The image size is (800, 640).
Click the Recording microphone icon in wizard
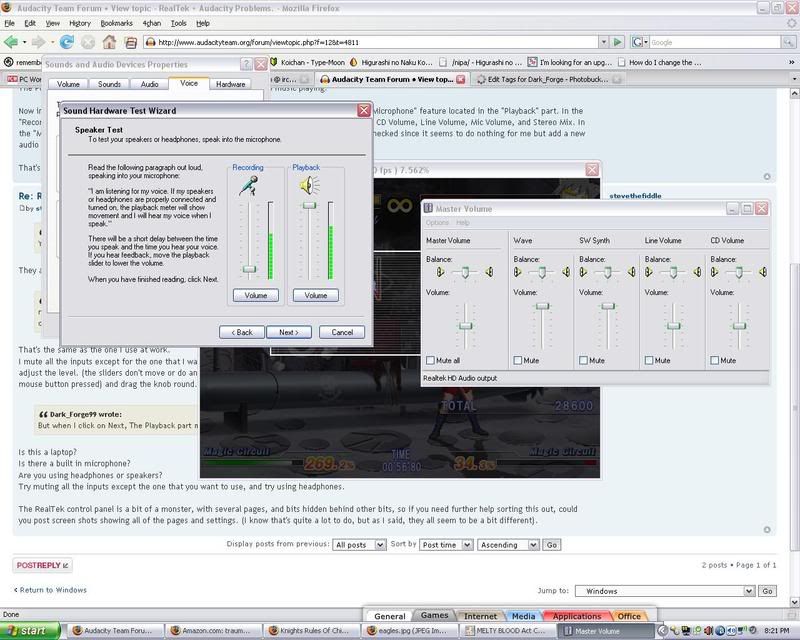pos(247,182)
